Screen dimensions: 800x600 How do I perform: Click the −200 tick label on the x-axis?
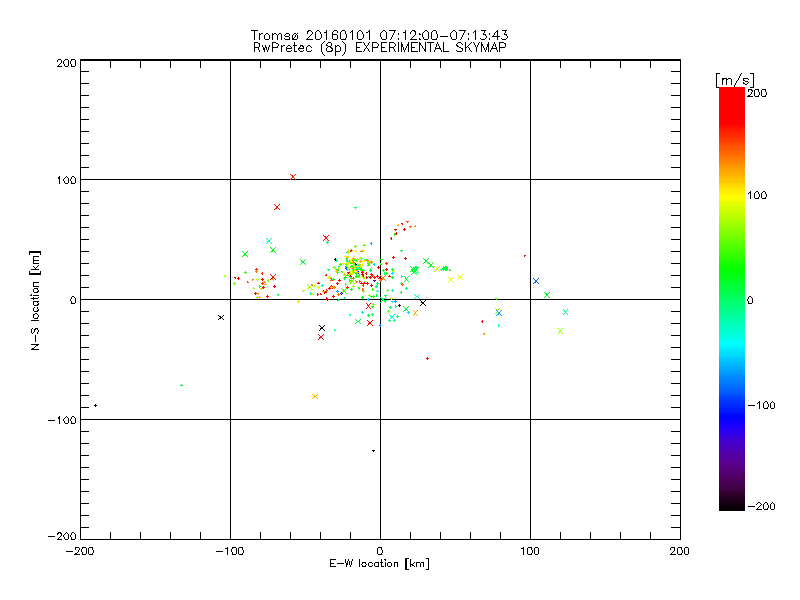coord(80,551)
